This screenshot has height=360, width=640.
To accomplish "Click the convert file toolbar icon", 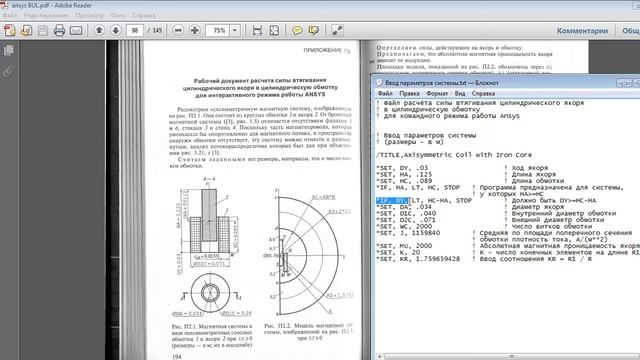I will click(x=27, y=31).
